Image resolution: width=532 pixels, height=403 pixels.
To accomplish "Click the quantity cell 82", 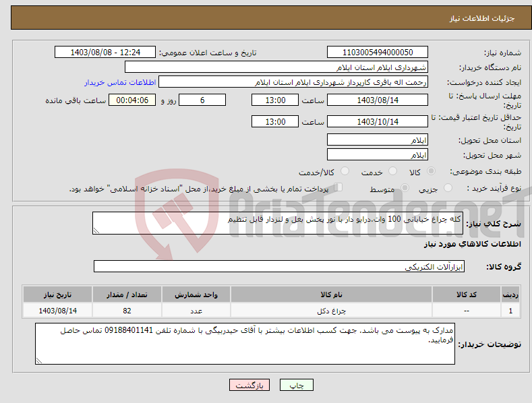I will [x=127, y=311].
